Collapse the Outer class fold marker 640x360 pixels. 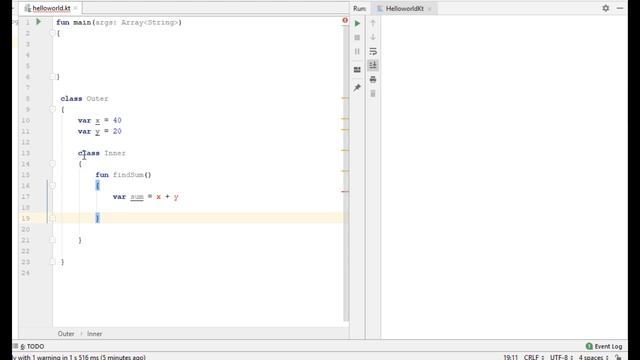[x=52, y=109]
